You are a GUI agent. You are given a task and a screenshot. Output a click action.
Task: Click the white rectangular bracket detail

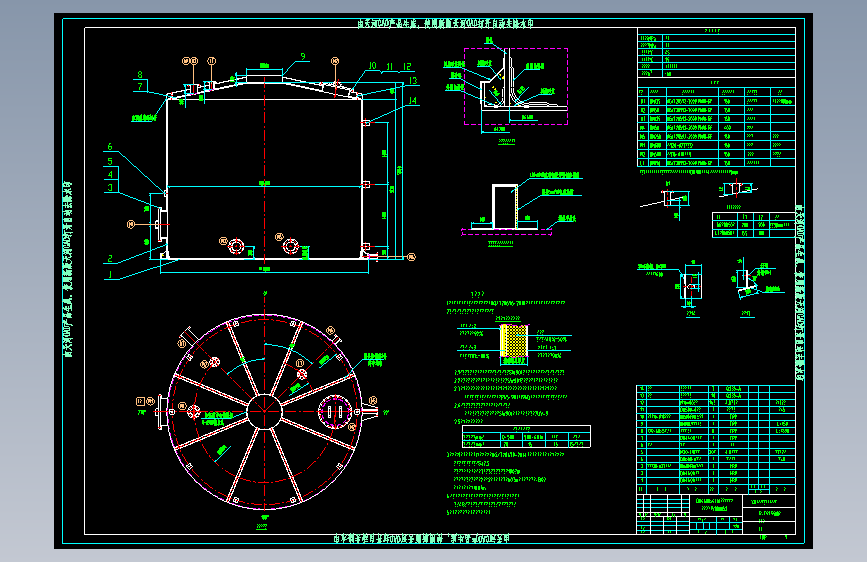pyautogui.click(x=505, y=206)
